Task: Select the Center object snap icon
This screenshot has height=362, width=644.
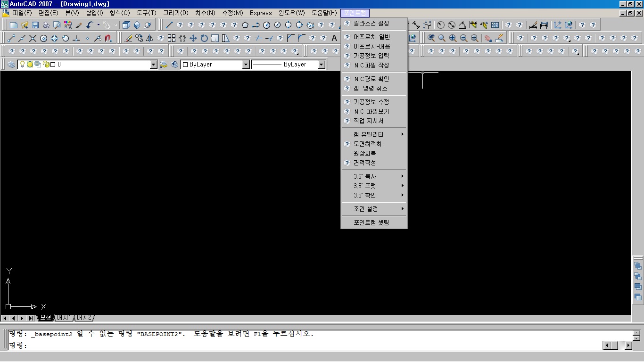Action: (44, 38)
